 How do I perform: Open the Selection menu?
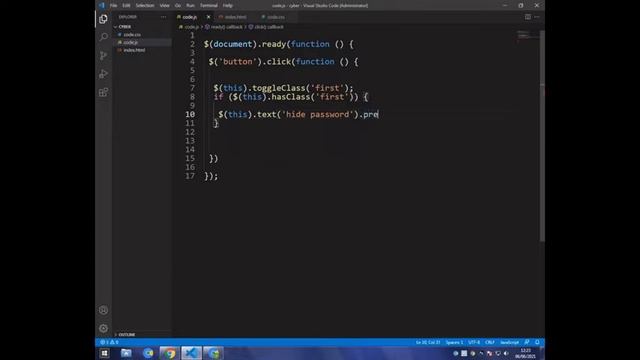click(x=145, y=6)
